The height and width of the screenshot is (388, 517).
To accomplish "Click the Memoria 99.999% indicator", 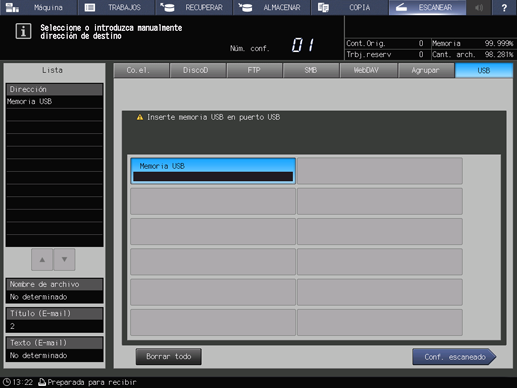I will pos(473,43).
